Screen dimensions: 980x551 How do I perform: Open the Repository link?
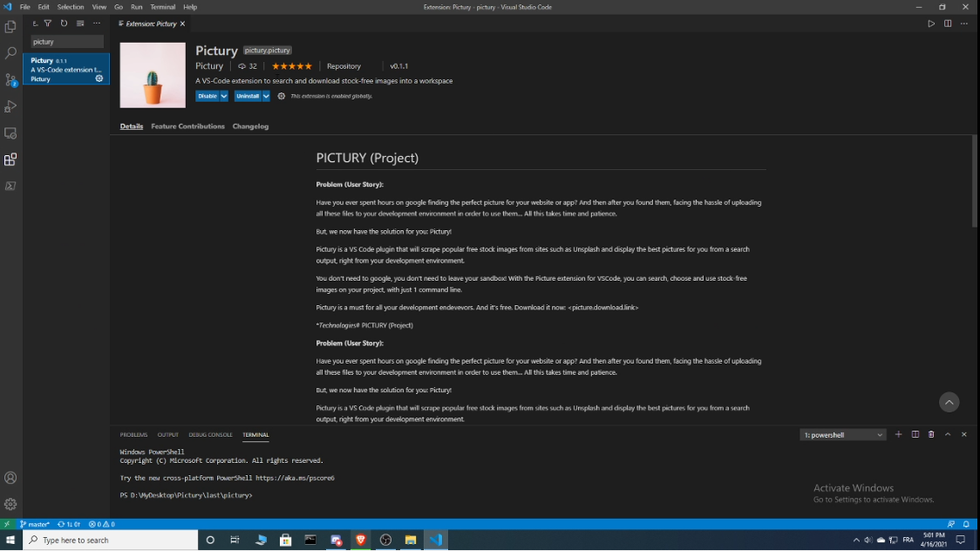344,66
